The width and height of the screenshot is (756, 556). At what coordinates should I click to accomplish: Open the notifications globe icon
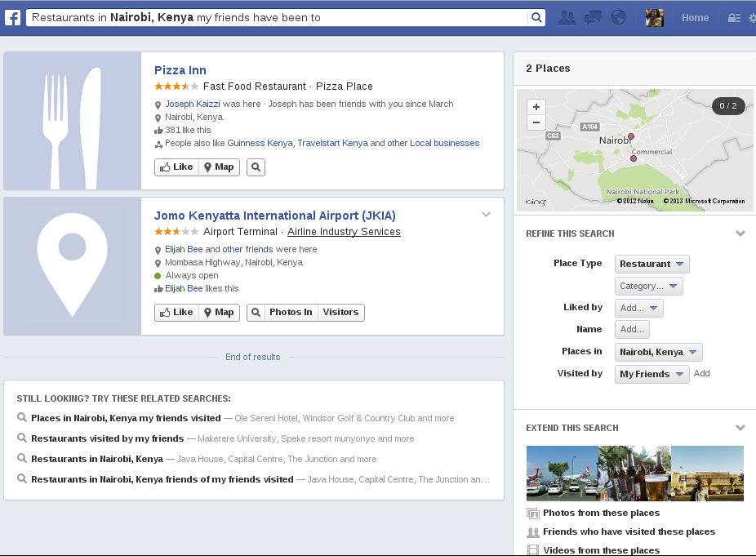(x=618, y=18)
